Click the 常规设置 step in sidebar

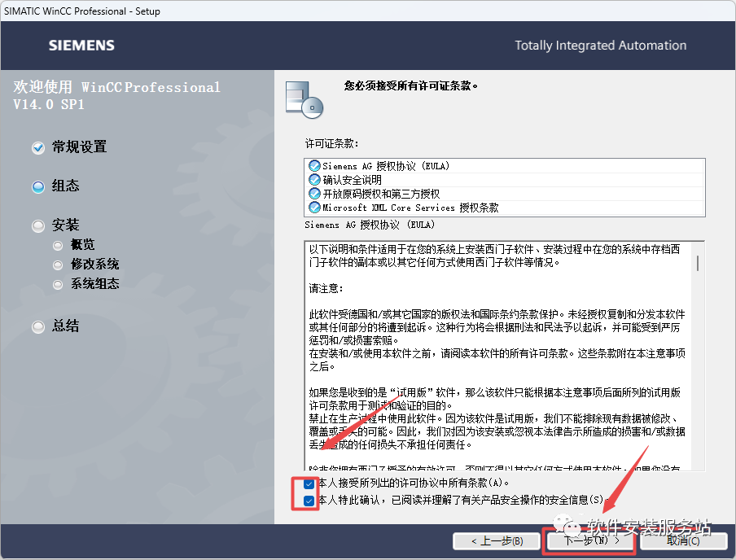[79, 147]
